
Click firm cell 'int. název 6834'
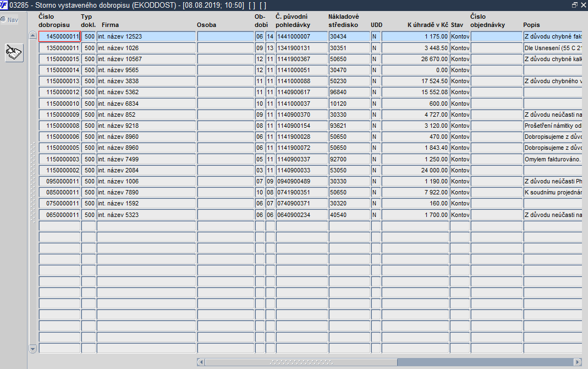click(146, 104)
